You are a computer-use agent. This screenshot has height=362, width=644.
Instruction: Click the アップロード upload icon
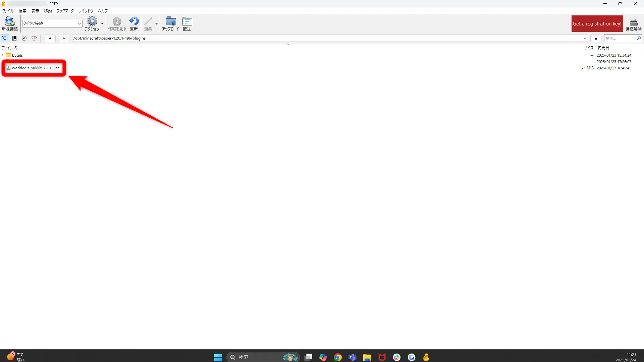(x=171, y=23)
